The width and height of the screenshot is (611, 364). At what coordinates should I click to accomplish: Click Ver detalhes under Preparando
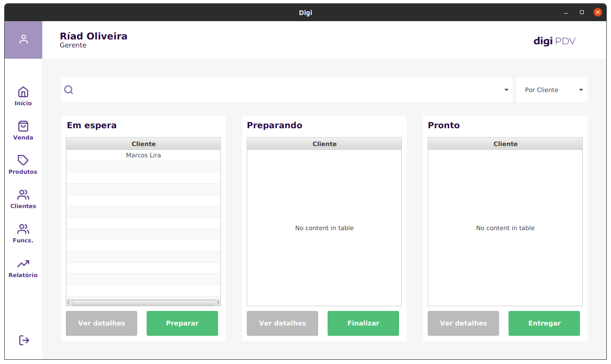point(282,323)
